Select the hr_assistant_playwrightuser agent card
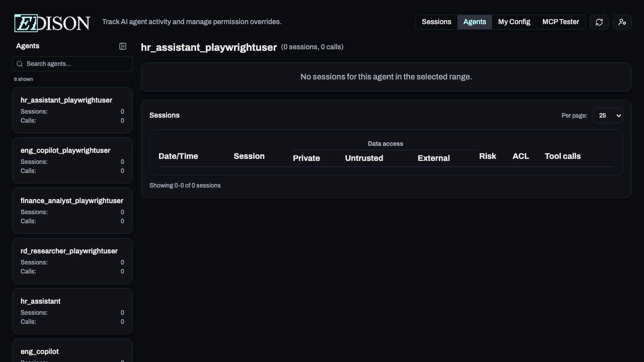Image resolution: width=644 pixels, height=362 pixels. (72, 110)
